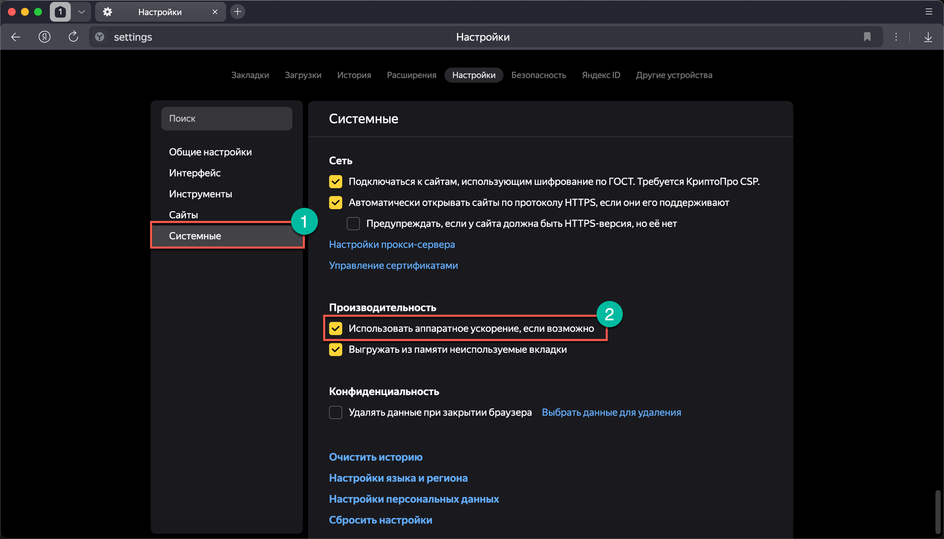Enable deleting data on browser close
The image size is (944, 539).
(x=335, y=413)
